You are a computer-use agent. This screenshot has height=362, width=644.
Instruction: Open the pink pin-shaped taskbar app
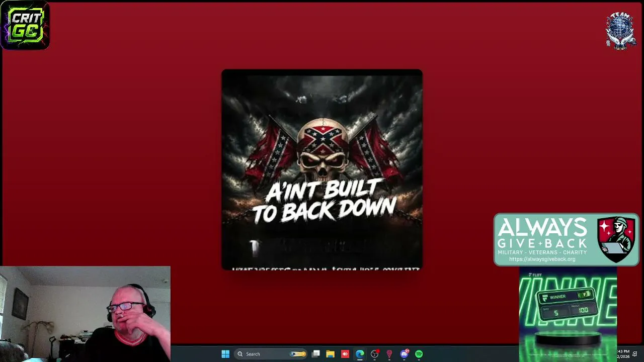[389, 354]
